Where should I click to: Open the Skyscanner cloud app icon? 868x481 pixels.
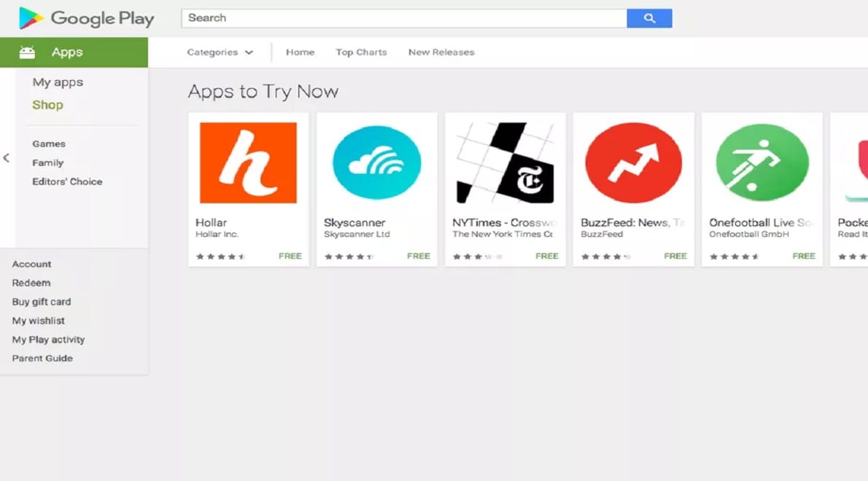[377, 163]
